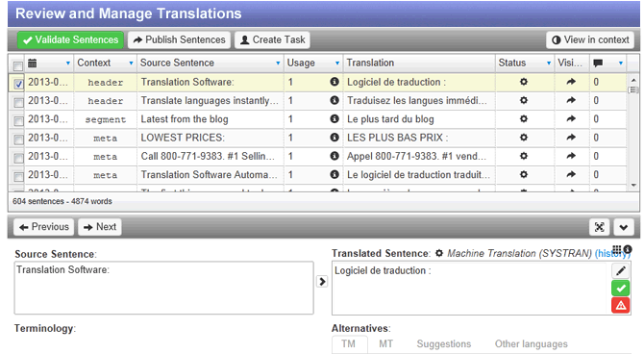
Task: Go to the Next sentence
Action: pos(100,227)
